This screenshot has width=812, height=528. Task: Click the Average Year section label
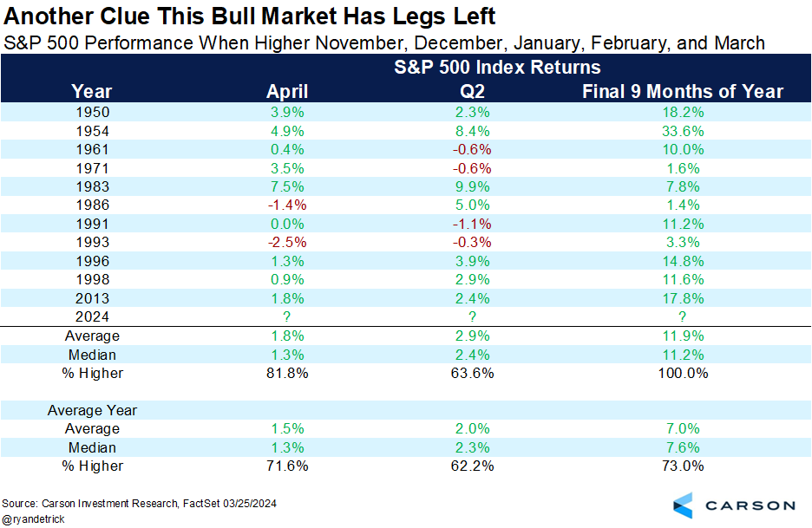pos(92,410)
